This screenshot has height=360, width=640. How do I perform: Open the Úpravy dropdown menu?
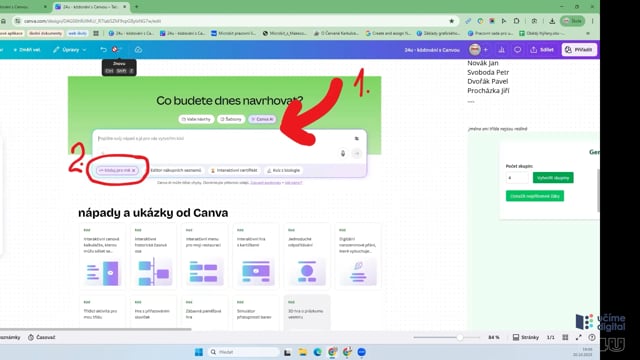click(x=69, y=50)
